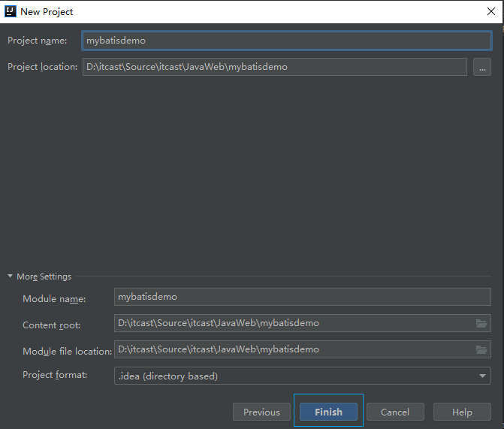Click the "Project format:" label
504x429 pixels.
pos(55,375)
